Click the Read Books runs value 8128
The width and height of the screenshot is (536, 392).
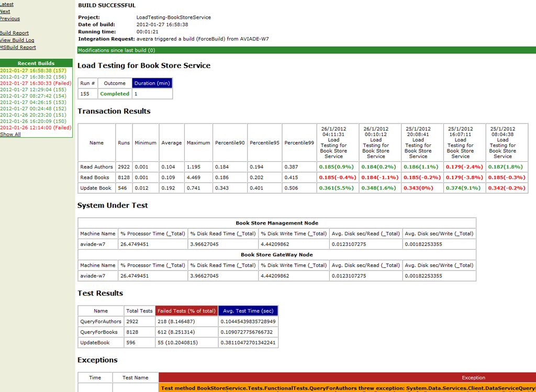pyautogui.click(x=124, y=177)
